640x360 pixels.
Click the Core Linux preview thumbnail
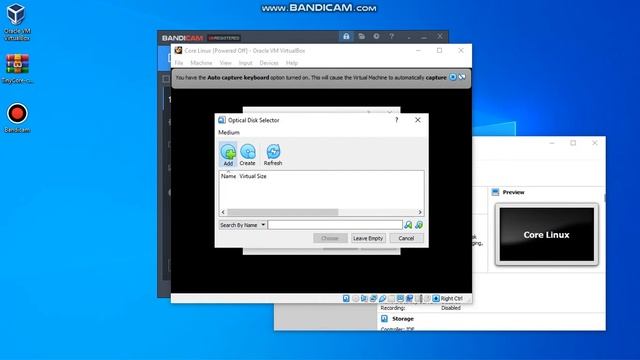(547, 235)
